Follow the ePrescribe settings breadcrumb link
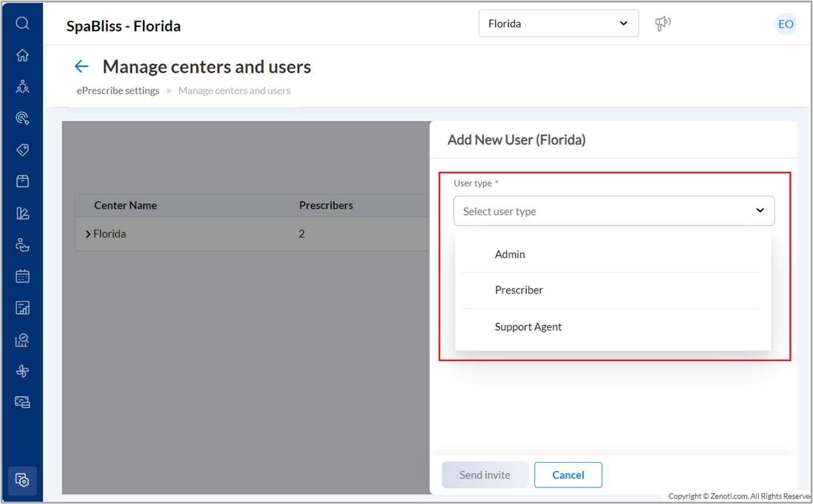The image size is (813, 504). click(118, 90)
